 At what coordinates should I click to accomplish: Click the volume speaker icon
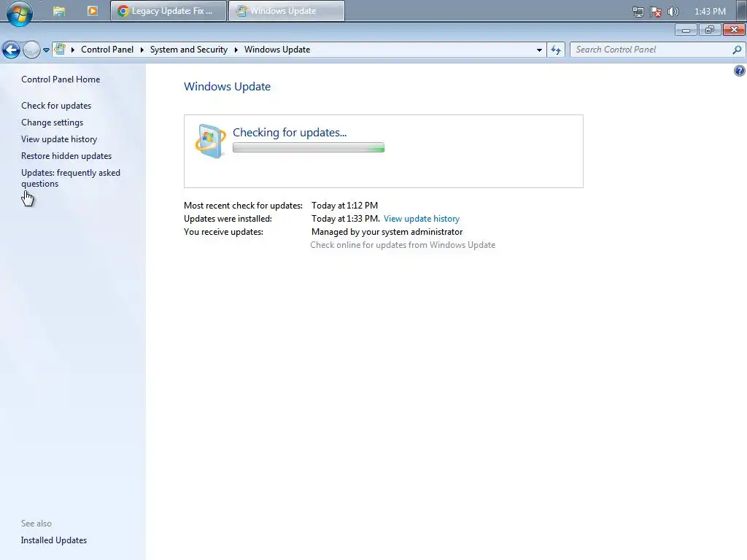(673, 12)
